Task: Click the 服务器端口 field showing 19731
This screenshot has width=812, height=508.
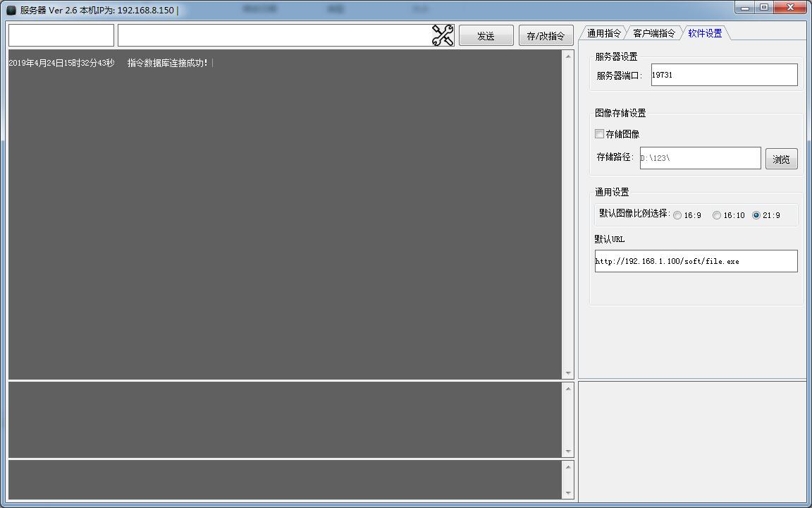Action: click(724, 75)
